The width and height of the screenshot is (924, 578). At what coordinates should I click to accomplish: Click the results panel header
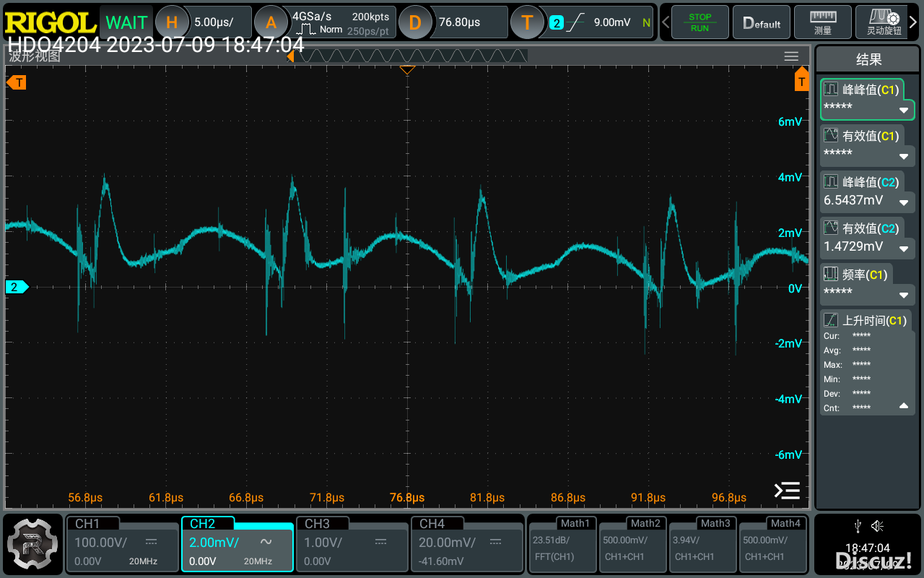point(868,60)
